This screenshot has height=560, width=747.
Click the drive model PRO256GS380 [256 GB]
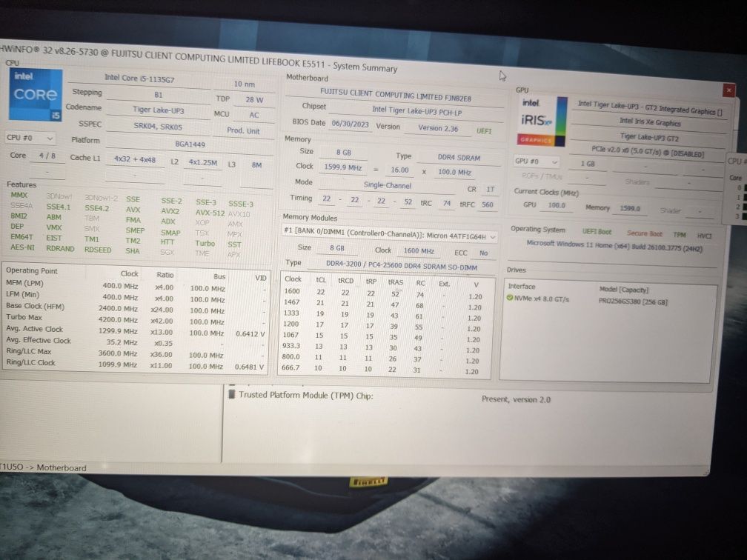pos(633,301)
